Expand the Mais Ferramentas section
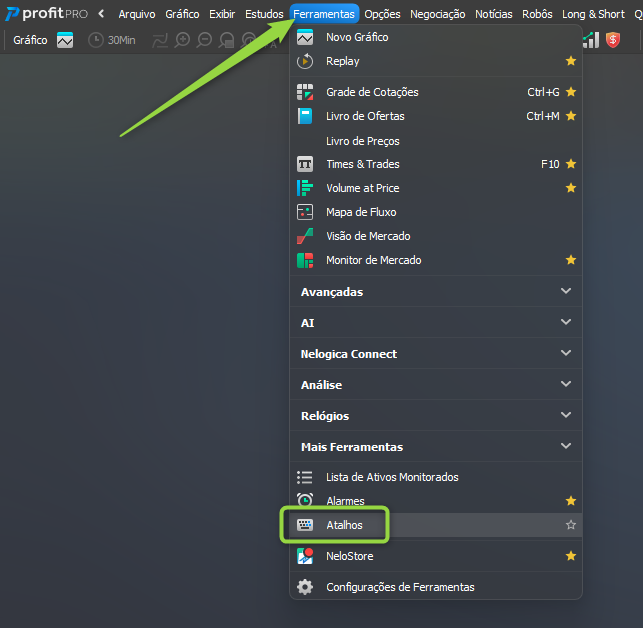 436,446
